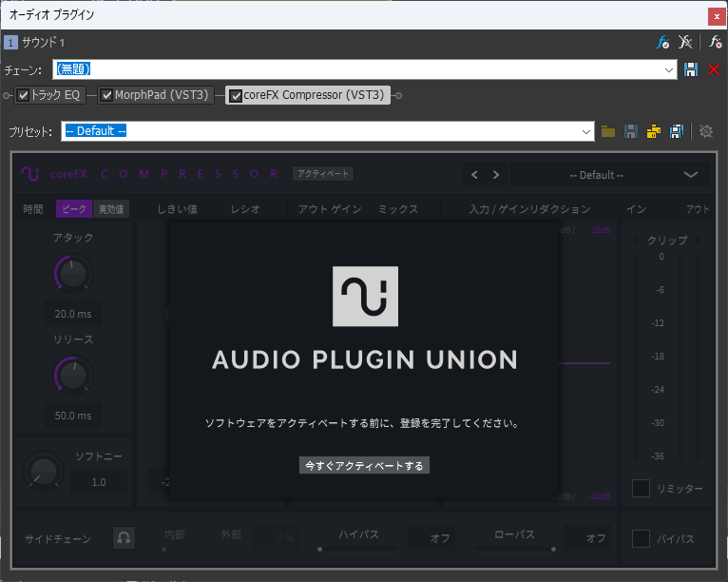Toggle the coreFX Compressor (VST3) checkbox
This screenshot has width=728, height=582.
(236, 95)
